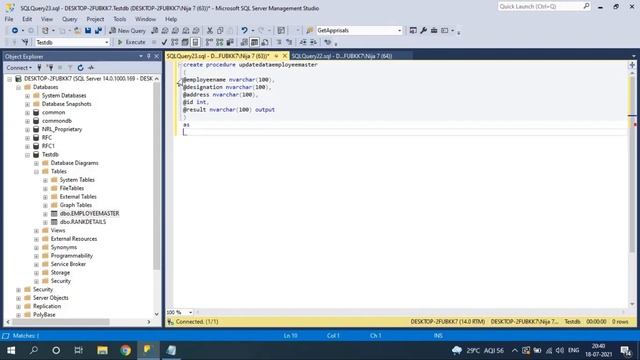Click the Comment out selected lines icon
Image resolution: width=640 pixels, height=360 pixels.
(x=279, y=42)
